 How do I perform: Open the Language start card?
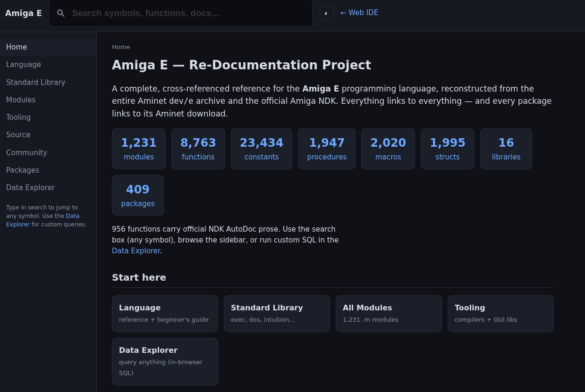coord(165,314)
